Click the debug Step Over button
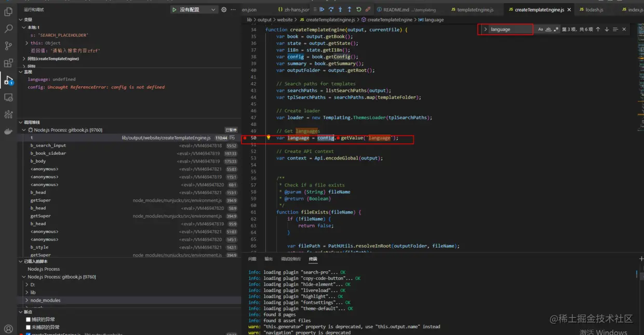644x335 pixels. pos(331,9)
